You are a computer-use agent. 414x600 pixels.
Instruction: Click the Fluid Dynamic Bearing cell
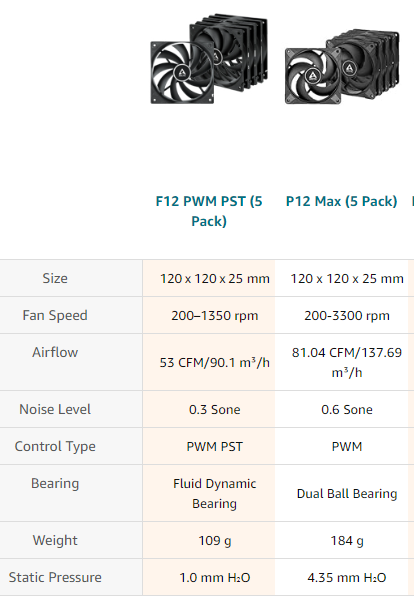[215, 494]
